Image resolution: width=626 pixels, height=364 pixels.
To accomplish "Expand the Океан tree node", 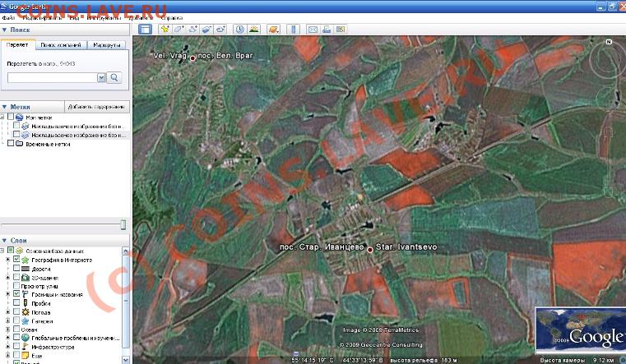I will point(7,329).
